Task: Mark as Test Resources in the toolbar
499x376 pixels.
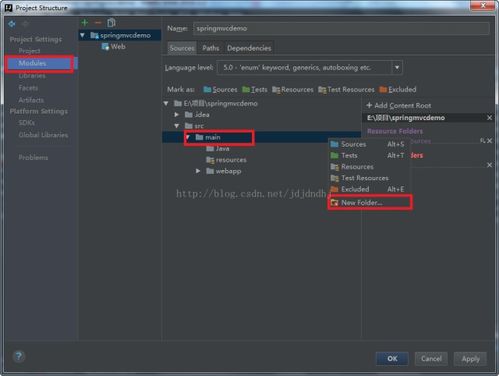Action: coord(346,89)
